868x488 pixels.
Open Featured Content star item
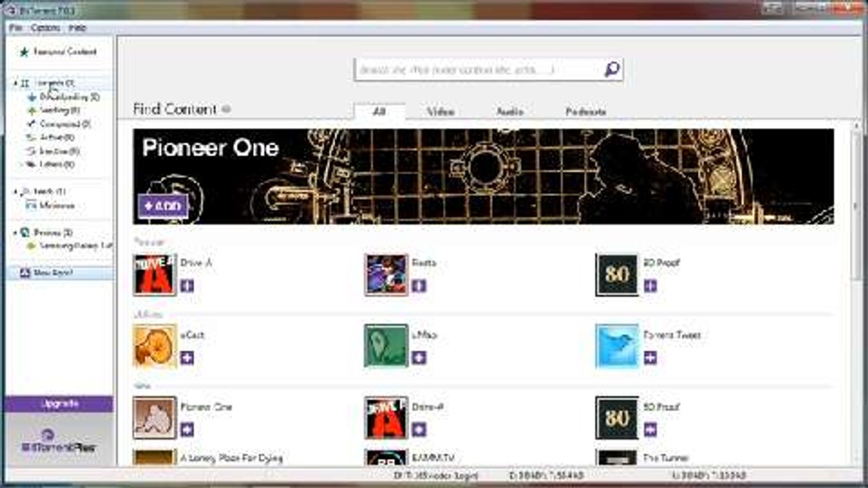click(64, 52)
